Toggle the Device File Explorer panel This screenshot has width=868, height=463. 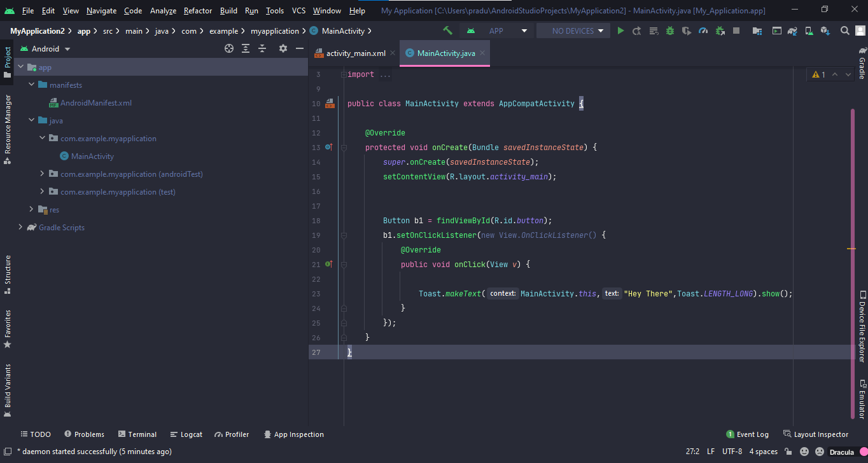(x=862, y=326)
